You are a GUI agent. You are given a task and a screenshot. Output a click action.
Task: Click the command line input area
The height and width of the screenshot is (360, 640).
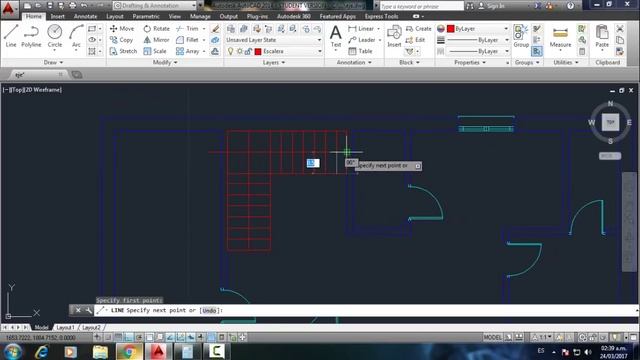365,311
